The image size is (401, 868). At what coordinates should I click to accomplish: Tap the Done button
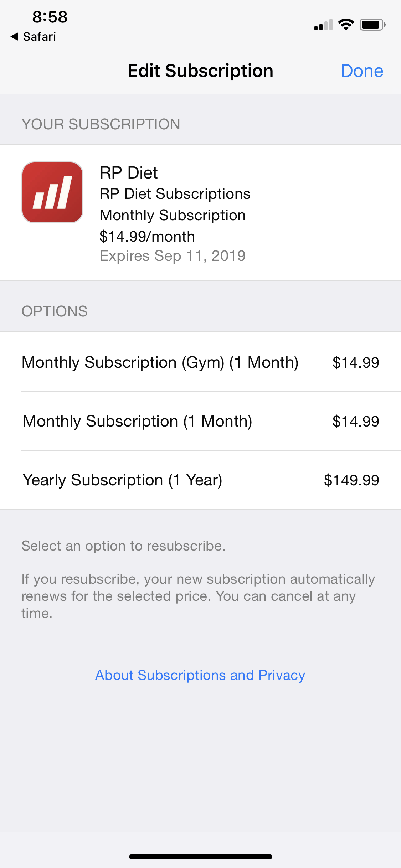tap(361, 71)
